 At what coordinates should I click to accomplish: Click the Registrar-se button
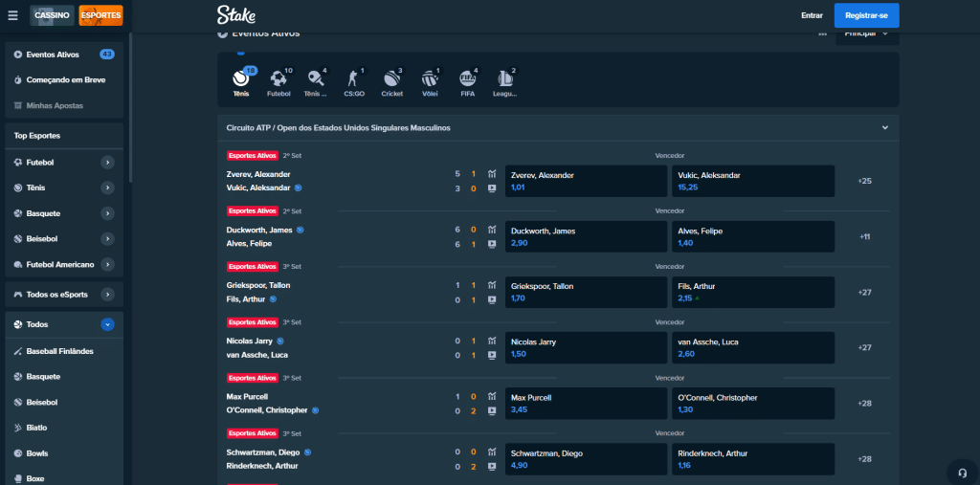866,15
